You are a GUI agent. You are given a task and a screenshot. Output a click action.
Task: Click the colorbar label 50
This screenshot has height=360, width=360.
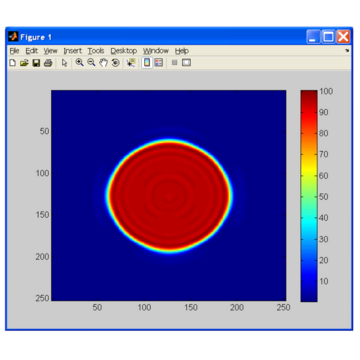[324, 197]
